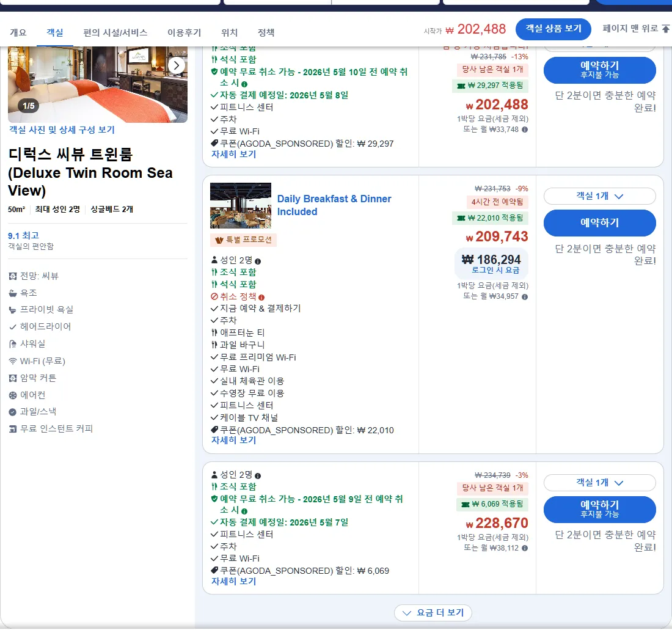The image size is (672, 630).
Task: Open the dining room thumbnail image
Action: 241,206
